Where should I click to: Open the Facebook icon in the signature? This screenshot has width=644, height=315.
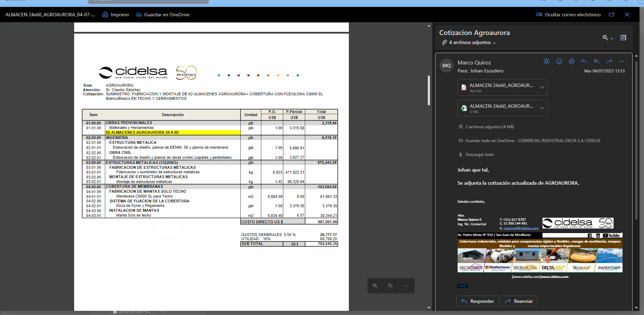pos(590,235)
